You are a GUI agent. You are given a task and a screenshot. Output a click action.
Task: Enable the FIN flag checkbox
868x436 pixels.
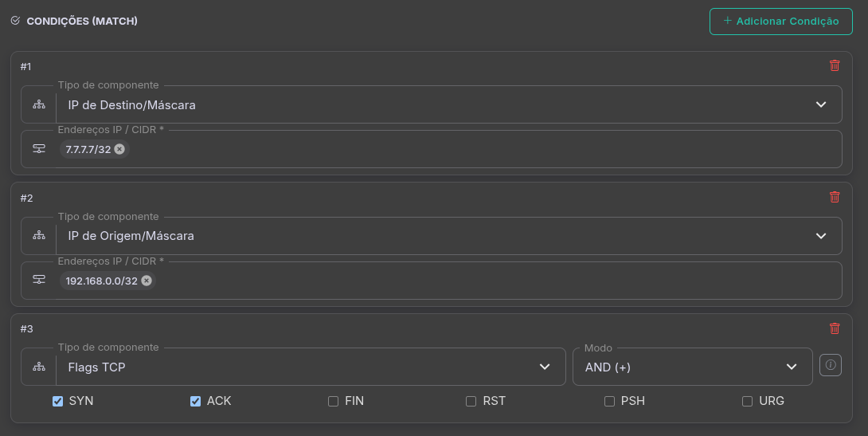(334, 401)
